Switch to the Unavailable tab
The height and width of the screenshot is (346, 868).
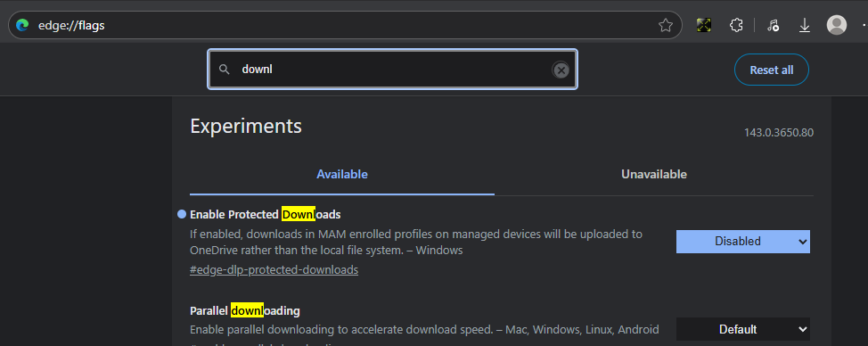654,175
